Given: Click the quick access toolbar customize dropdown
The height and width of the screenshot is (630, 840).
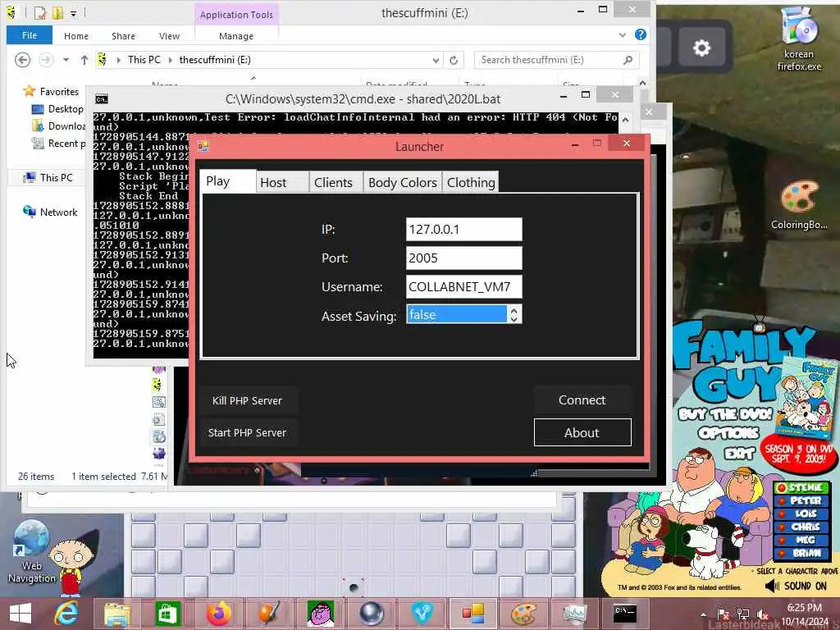Looking at the screenshot, I should click(x=73, y=12).
